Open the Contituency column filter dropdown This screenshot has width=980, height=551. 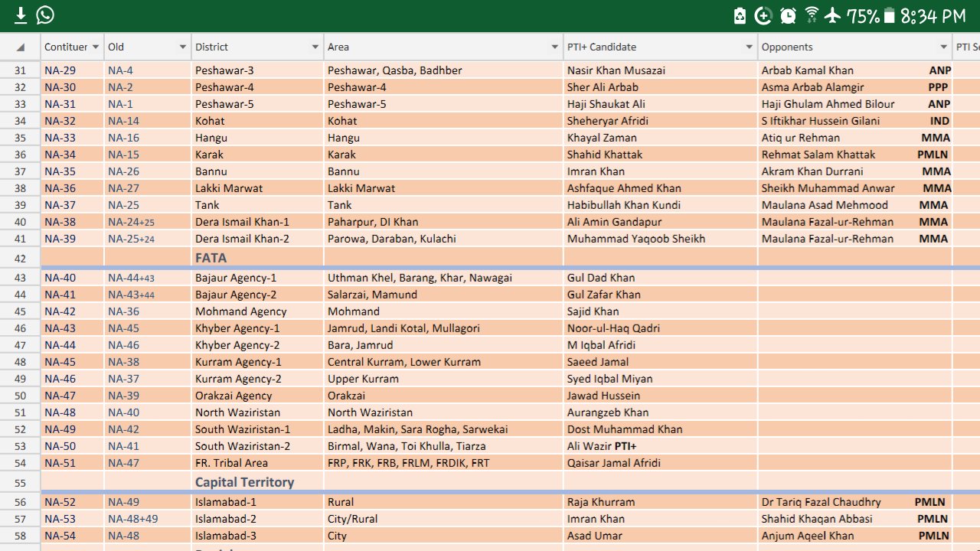96,47
